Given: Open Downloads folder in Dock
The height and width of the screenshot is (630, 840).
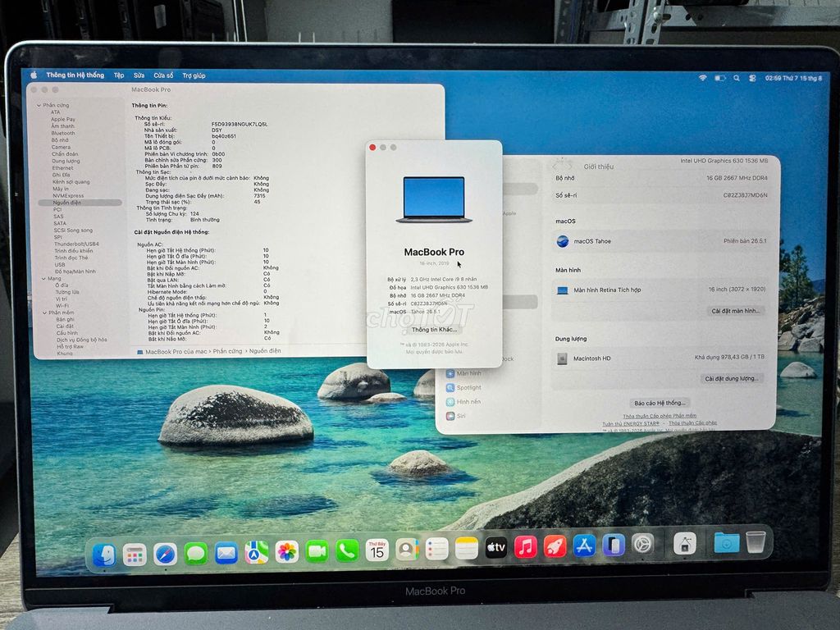Looking at the screenshot, I should click(x=727, y=543).
